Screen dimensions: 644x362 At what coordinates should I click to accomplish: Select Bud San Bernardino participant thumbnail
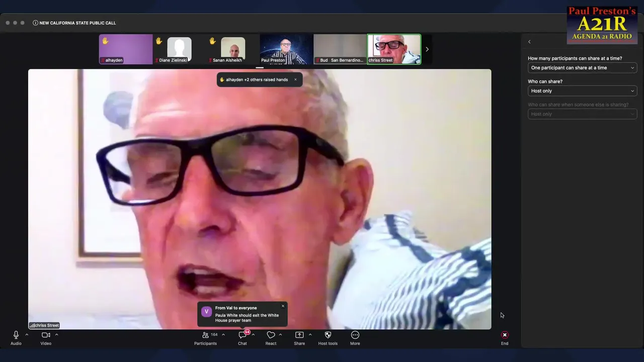[x=340, y=49]
